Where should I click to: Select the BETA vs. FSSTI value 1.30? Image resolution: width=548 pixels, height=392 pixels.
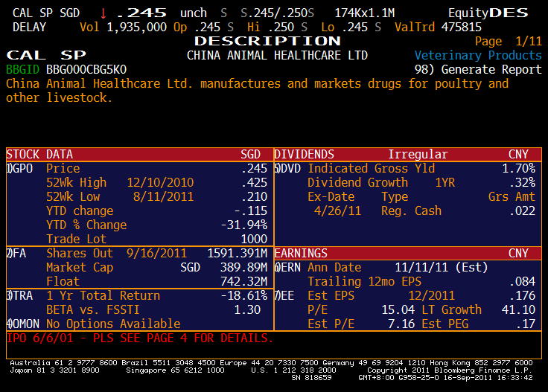click(247, 310)
